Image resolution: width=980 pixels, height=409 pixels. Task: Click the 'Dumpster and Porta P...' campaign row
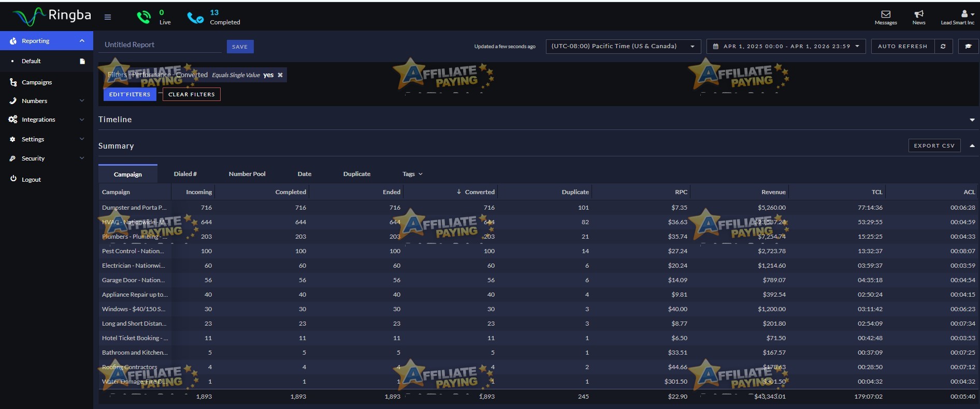click(539, 208)
